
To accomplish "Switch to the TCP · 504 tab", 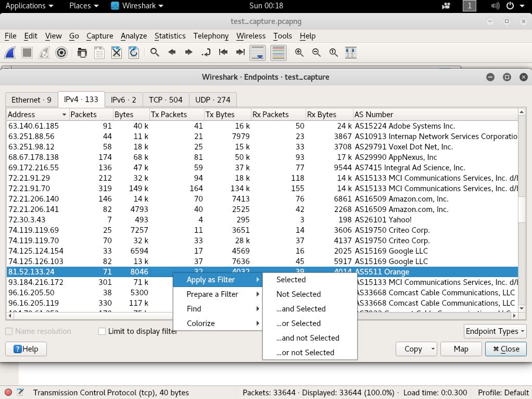I will pyautogui.click(x=166, y=99).
